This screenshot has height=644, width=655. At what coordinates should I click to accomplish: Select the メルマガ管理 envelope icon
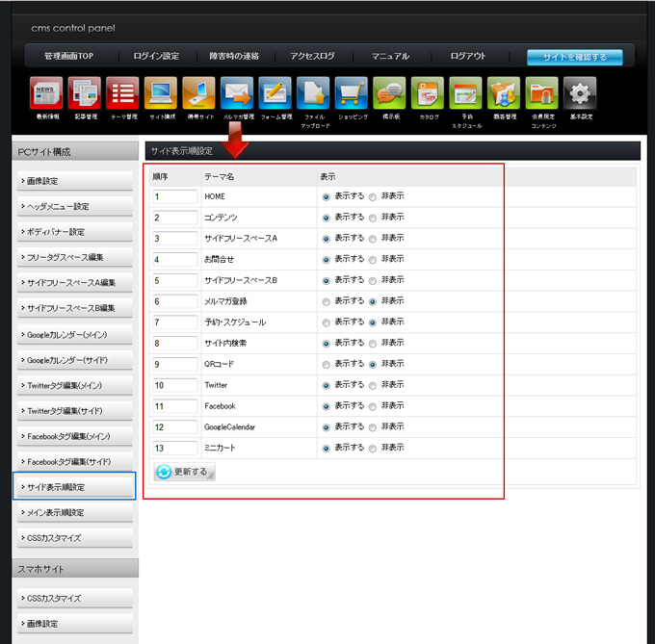(x=237, y=93)
